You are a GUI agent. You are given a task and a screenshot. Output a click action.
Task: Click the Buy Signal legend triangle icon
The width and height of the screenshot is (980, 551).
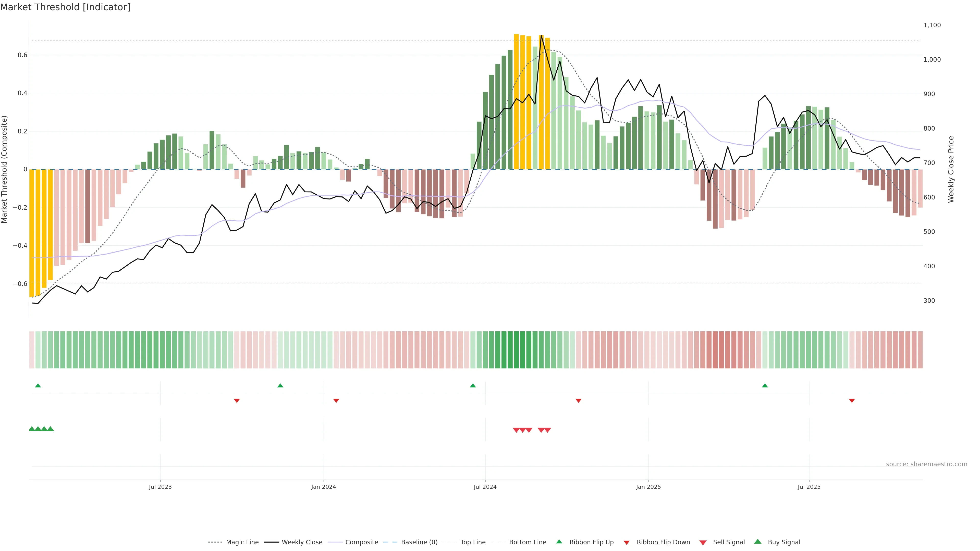[758, 542]
